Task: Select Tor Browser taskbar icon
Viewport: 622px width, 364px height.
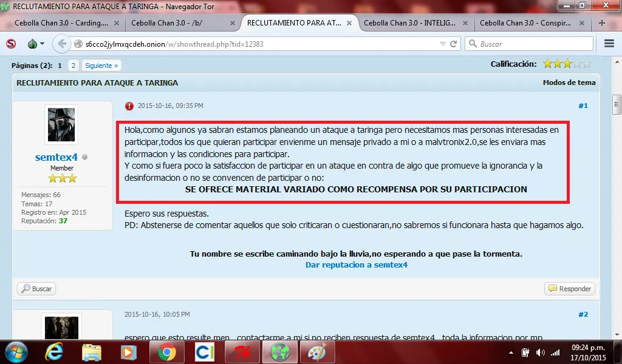Action: point(279,352)
